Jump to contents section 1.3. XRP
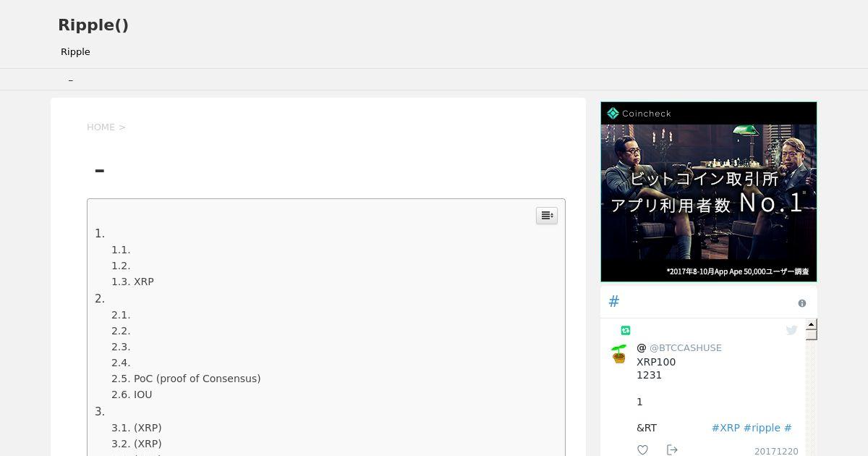Viewport: 868px width, 456px height. pos(132,282)
